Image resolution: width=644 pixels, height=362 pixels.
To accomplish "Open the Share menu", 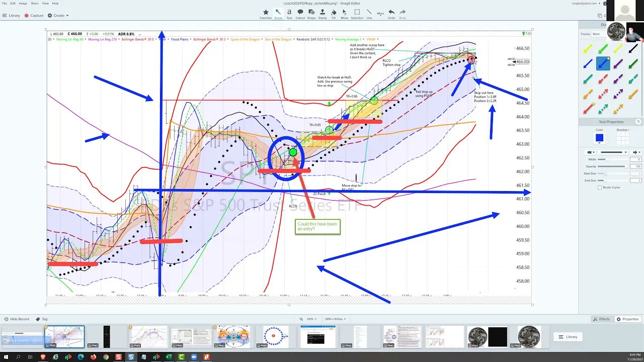I will (x=34, y=4).
